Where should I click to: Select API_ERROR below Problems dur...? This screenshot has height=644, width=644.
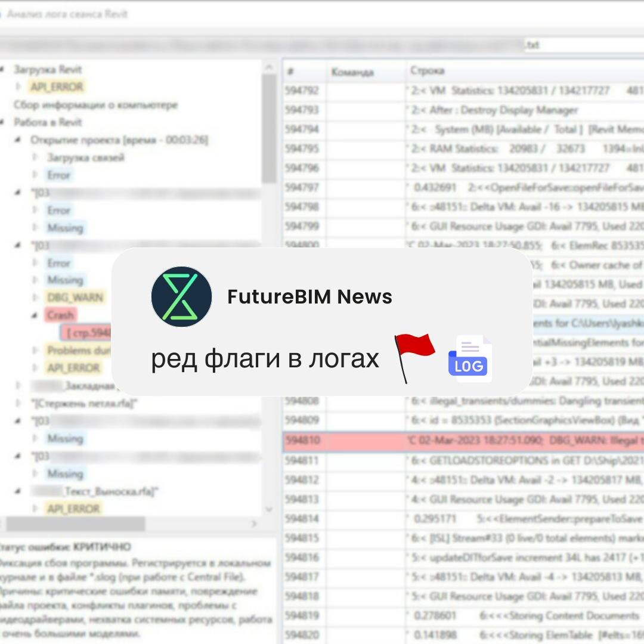(73, 368)
